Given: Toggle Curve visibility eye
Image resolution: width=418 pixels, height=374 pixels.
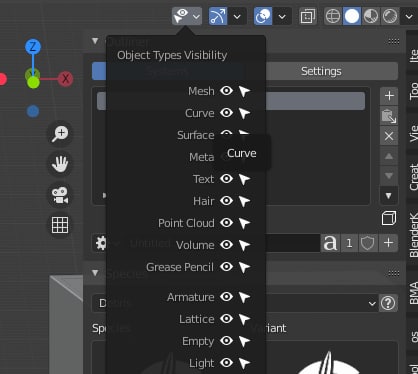Looking at the screenshot, I should pos(226,113).
